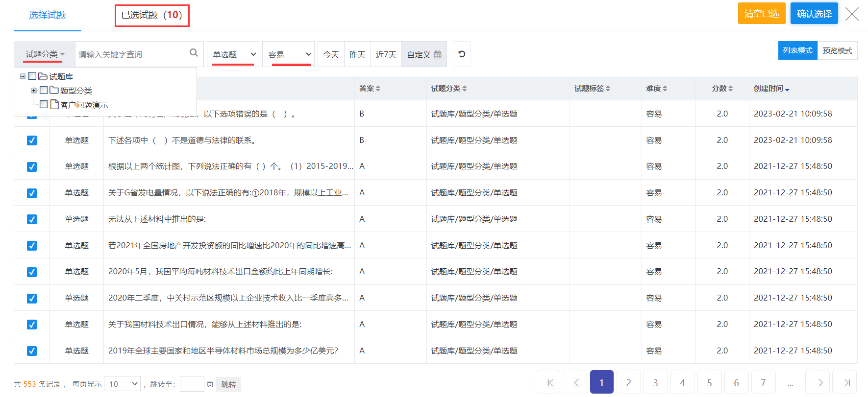The width and height of the screenshot is (868, 397).
Task: Open the 容易 difficulty dropdown
Action: (289, 54)
